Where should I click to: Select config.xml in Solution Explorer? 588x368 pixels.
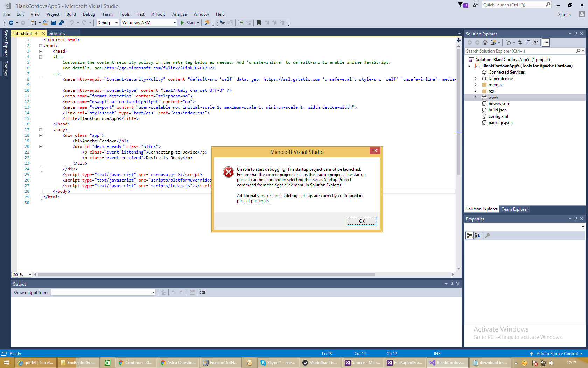coord(498,116)
